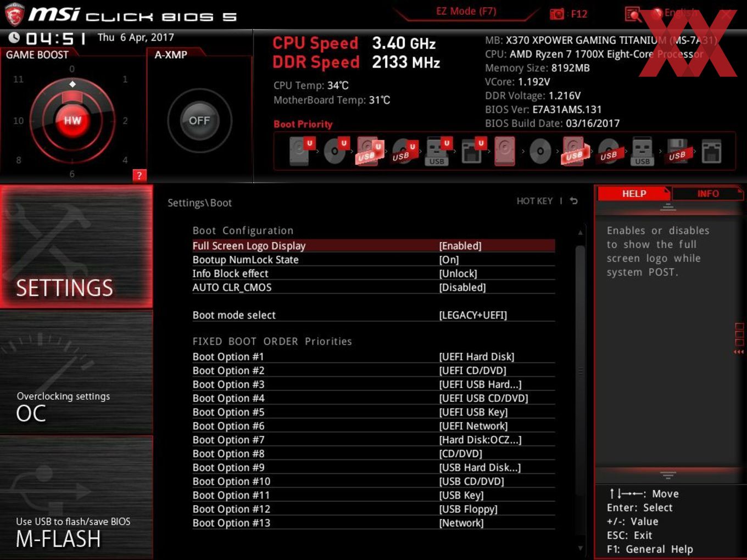747x560 pixels.
Task: Take a screenshot with the F12 camera icon
Action: 556,14
